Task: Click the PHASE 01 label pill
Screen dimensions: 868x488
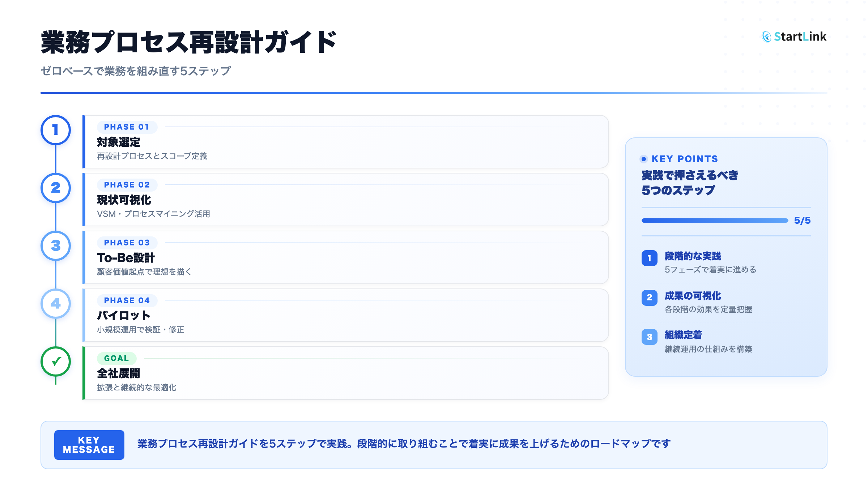Action: point(127,127)
